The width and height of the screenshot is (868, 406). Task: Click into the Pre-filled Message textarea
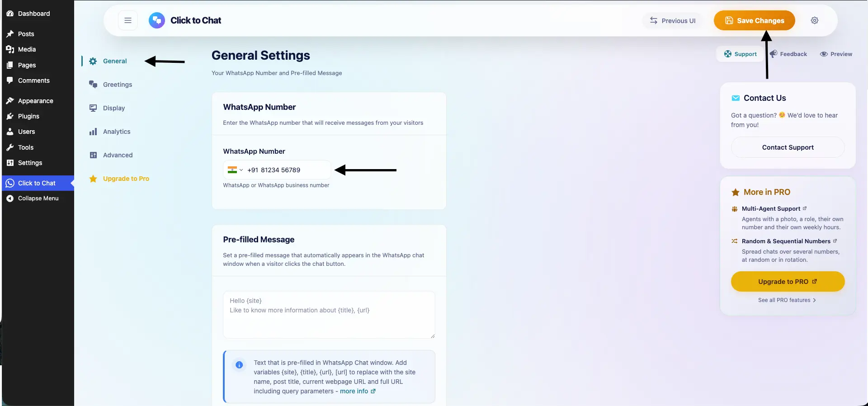pyautogui.click(x=329, y=315)
